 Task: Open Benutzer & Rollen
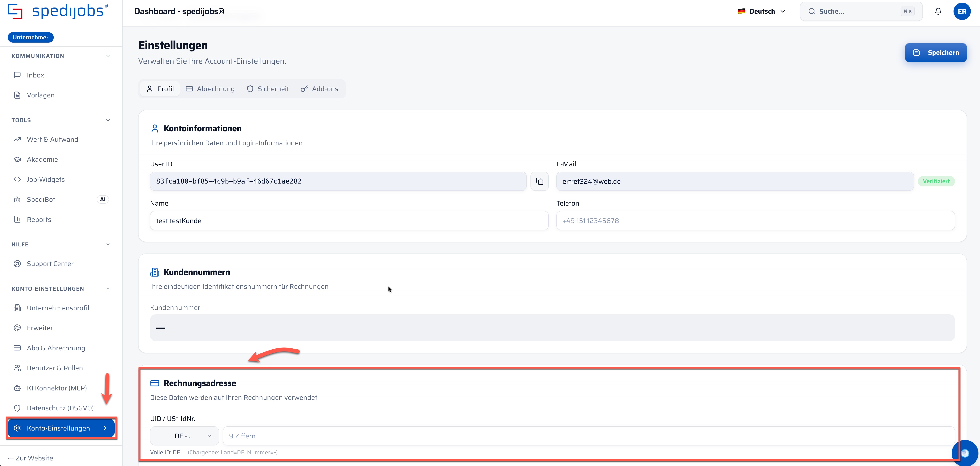click(x=61, y=368)
